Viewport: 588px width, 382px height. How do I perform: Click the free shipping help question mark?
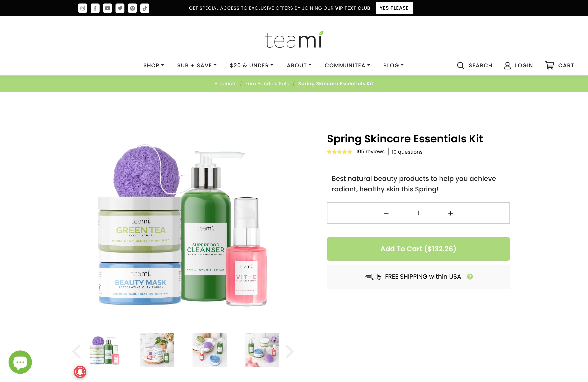pyautogui.click(x=470, y=277)
